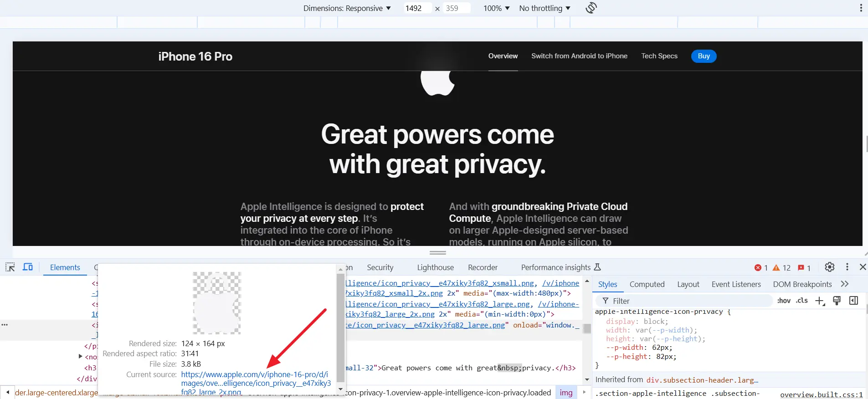
Task: Open icon_privacy xsmall.png source link
Action: (x=440, y=283)
